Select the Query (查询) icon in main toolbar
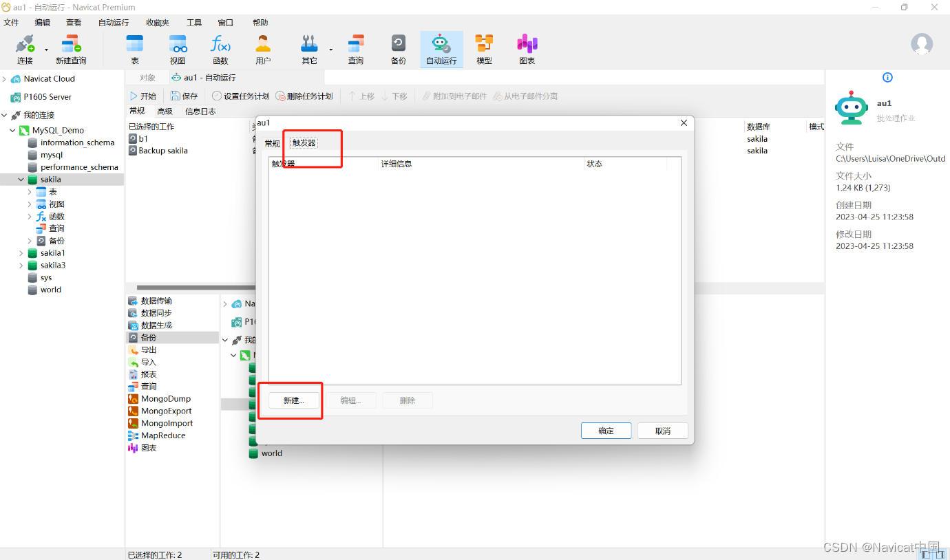The image size is (950, 560). click(356, 44)
